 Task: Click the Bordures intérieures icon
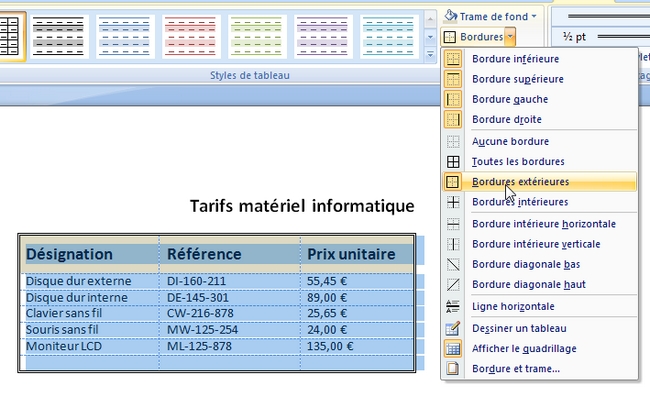click(453, 202)
